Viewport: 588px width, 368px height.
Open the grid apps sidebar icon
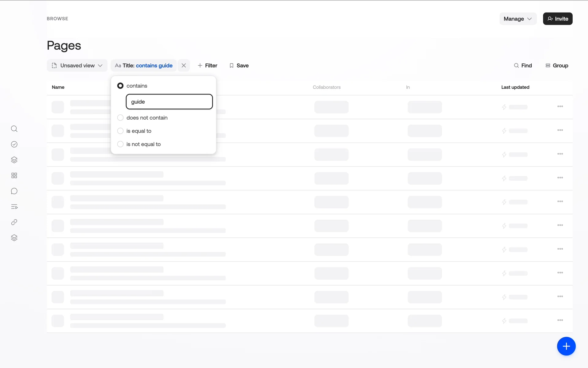(14, 175)
